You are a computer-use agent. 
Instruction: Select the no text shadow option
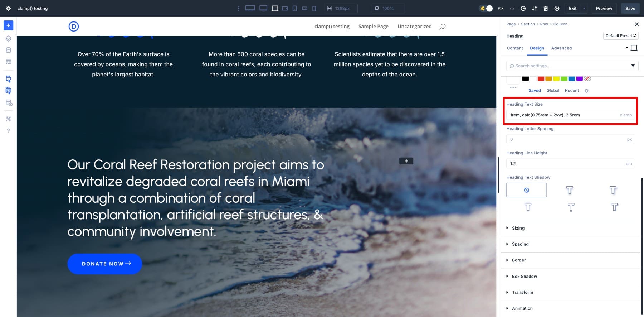[526, 190]
